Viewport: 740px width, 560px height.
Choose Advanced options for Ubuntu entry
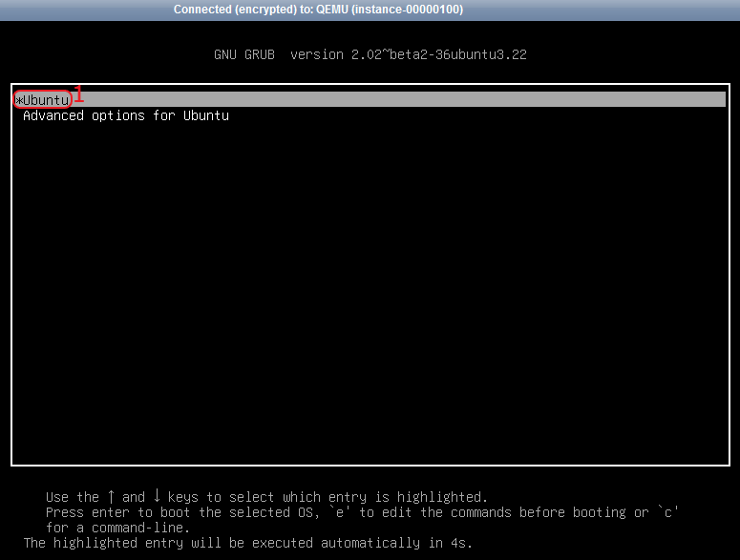pos(126,115)
